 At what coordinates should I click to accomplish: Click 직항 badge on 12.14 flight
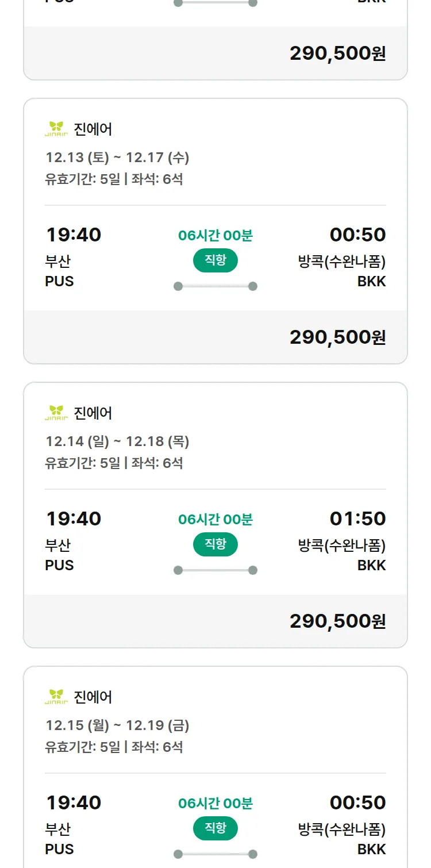(x=215, y=544)
